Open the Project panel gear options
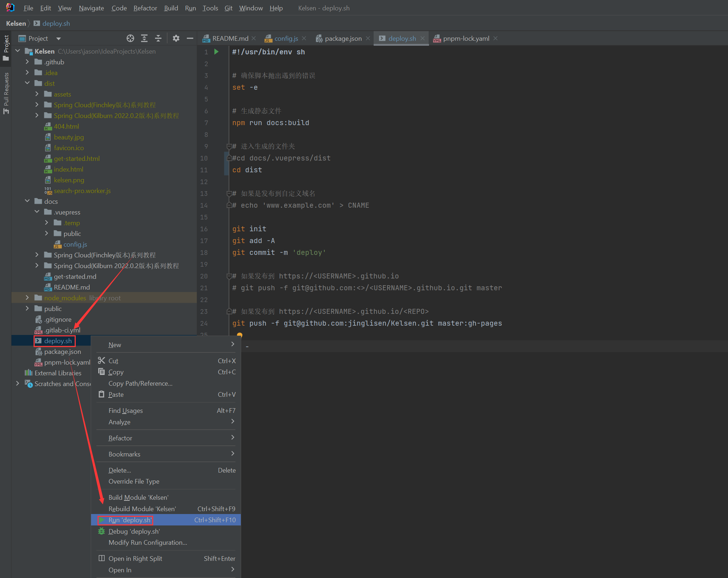Image resolution: width=728 pixels, height=578 pixels. (x=176, y=38)
